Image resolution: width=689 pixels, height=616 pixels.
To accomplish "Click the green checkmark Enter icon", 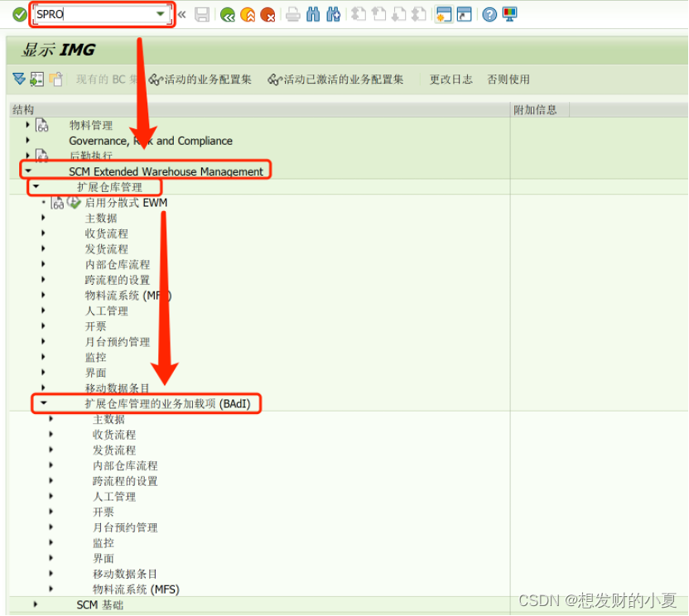I will tap(19, 15).
